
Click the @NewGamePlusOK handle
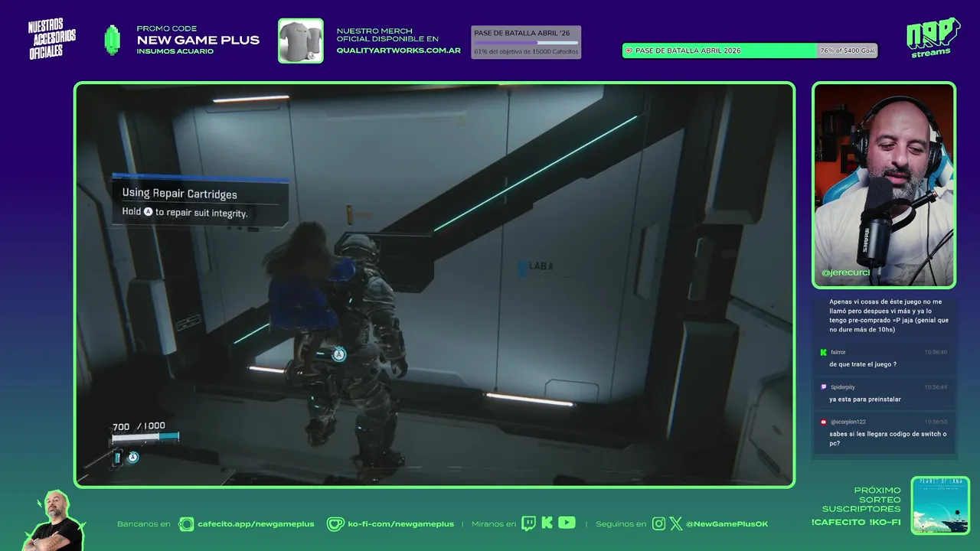click(x=727, y=524)
